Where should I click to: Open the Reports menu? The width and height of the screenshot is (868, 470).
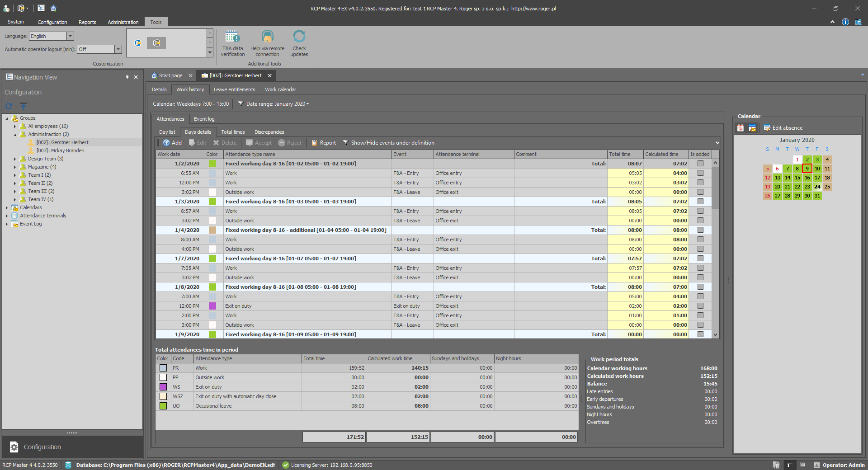87,22
